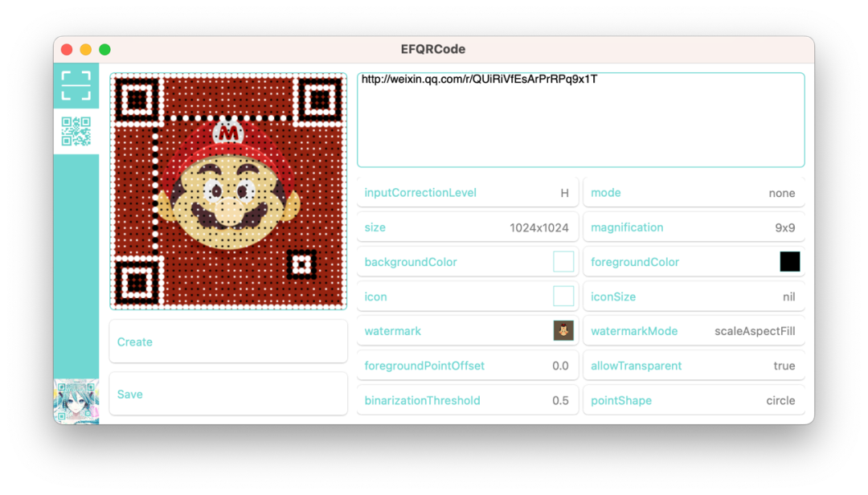Image resolution: width=868 pixels, height=495 pixels.
Task: Change the iconSize value
Action: coord(693,297)
